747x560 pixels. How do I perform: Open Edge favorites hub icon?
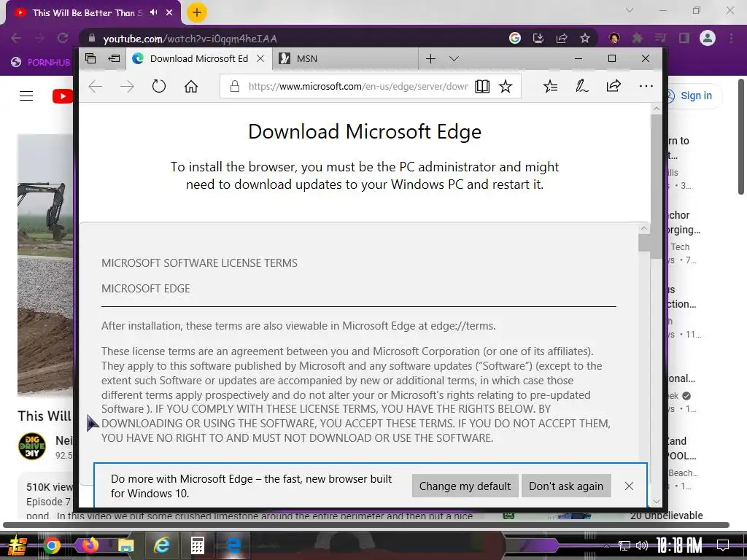(x=550, y=86)
